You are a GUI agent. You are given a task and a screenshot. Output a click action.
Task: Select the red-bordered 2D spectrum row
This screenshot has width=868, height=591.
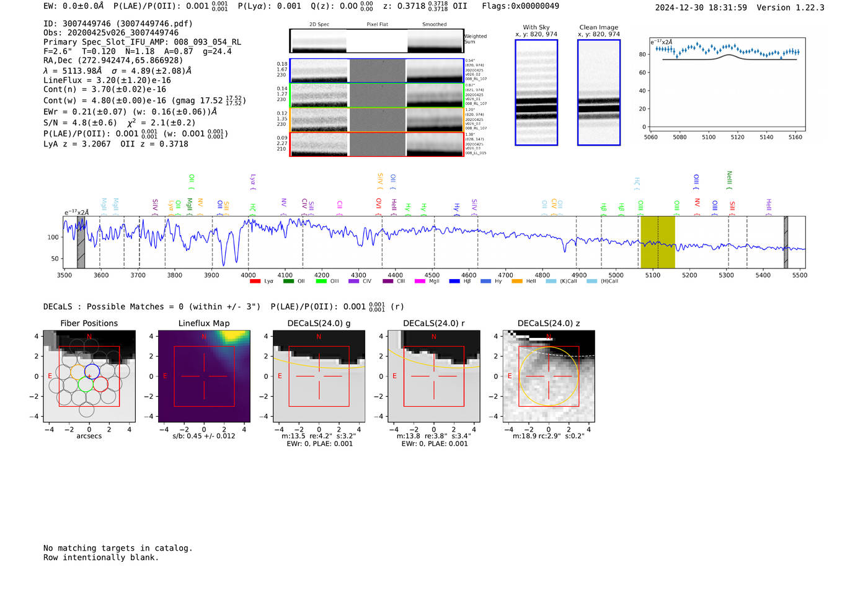[x=377, y=144]
